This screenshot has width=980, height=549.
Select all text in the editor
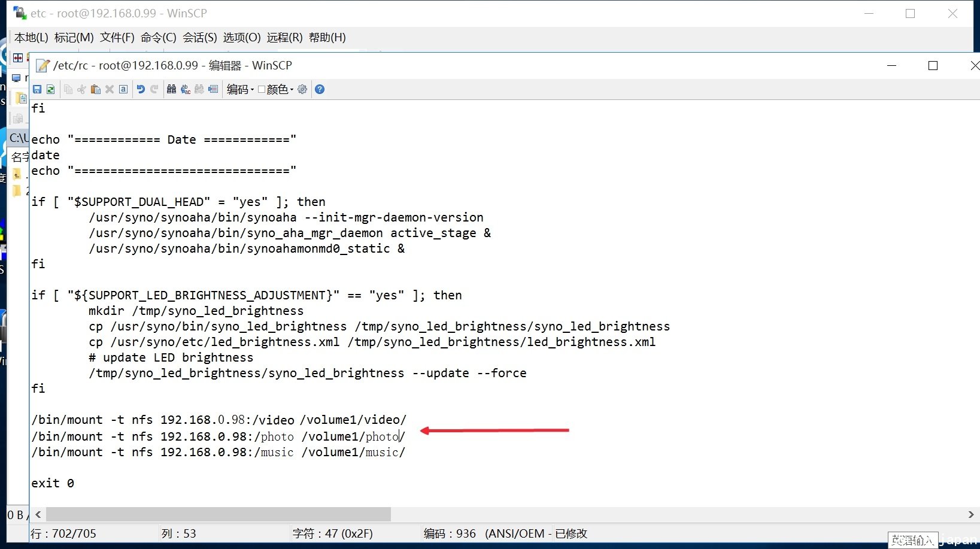tap(123, 89)
